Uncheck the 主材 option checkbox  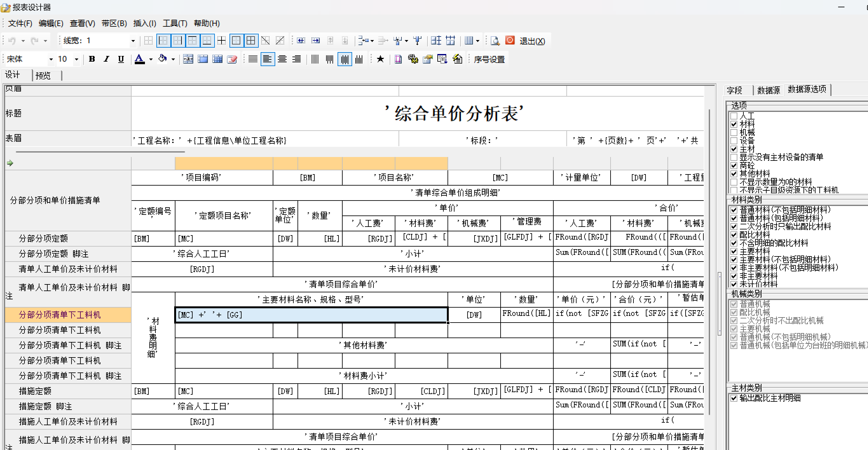tap(734, 149)
